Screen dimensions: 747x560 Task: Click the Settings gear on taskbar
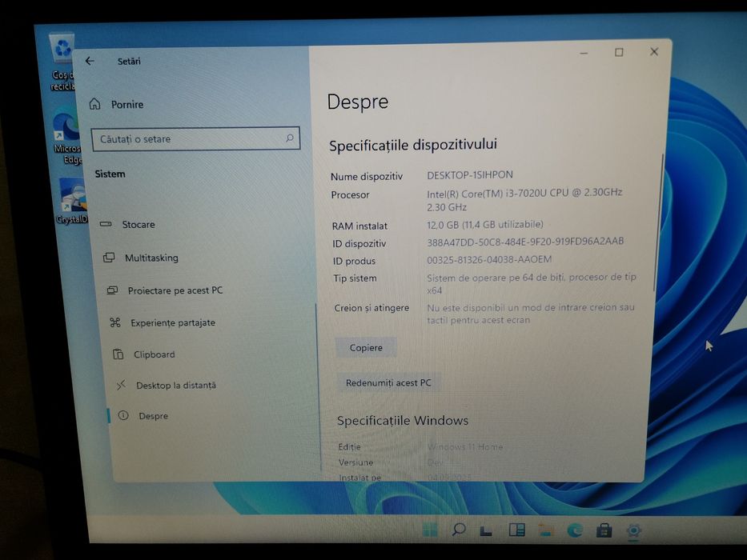coord(633,530)
